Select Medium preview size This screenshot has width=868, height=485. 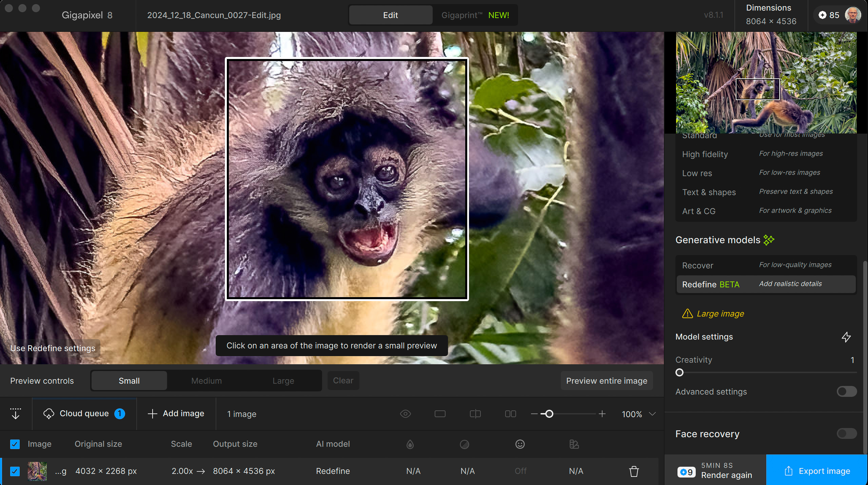(206, 381)
